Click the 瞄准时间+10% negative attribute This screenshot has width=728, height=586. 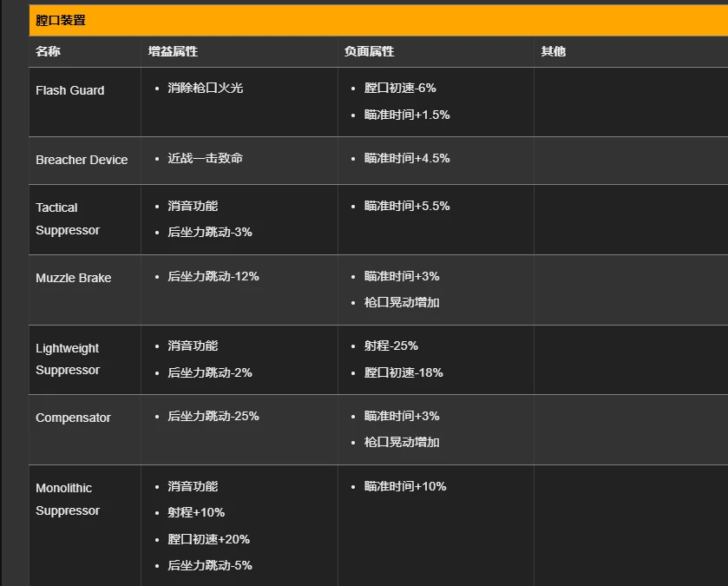coord(405,486)
